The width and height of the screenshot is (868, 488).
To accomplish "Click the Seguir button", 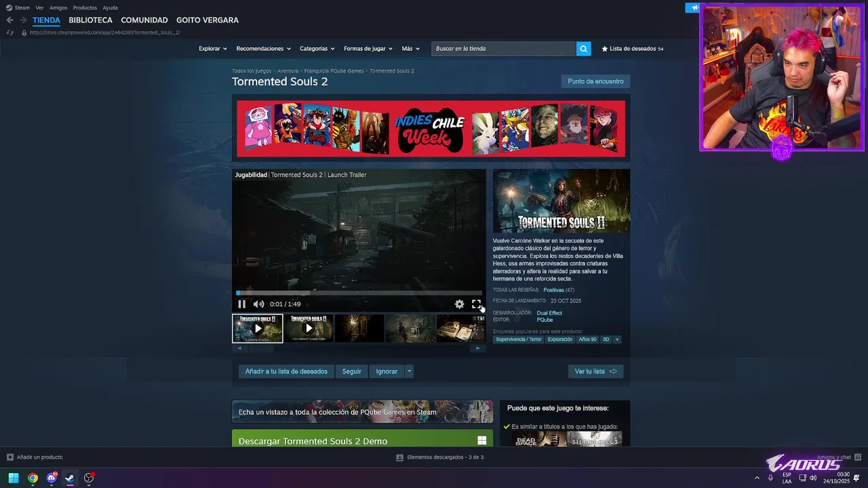I will [x=351, y=371].
